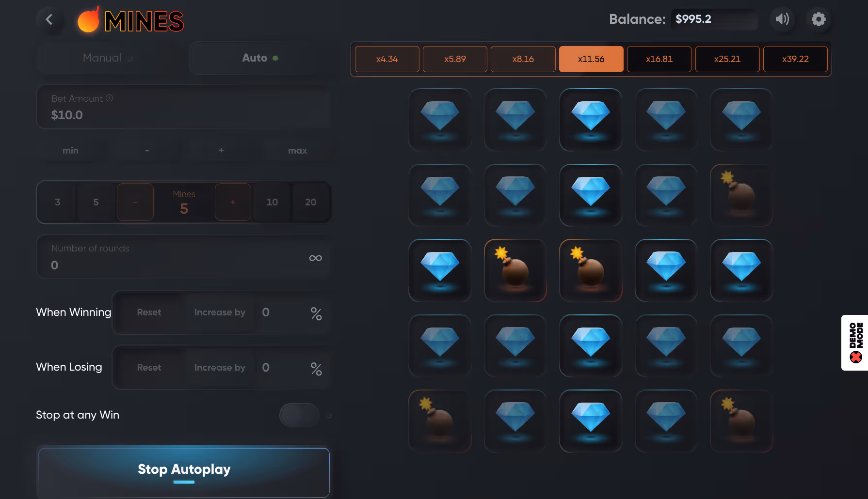
Task: Decrease mines count with minus button
Action: pos(135,202)
